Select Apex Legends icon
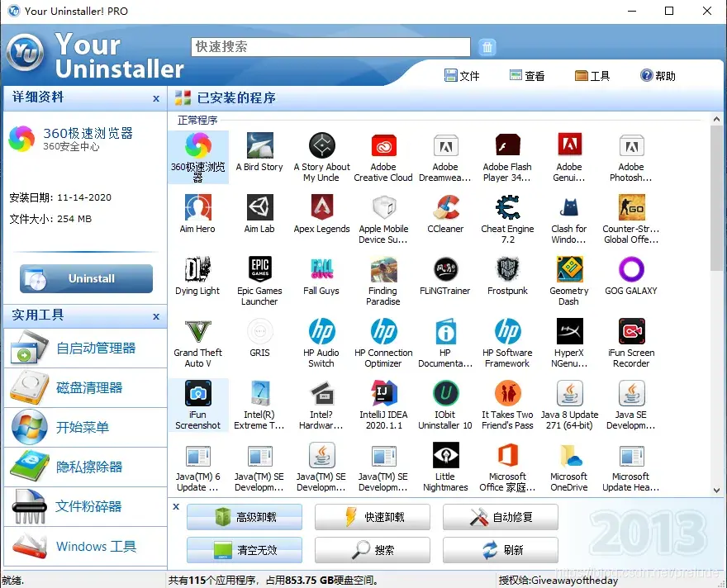Viewport: 727px width, 588px height. pyautogui.click(x=321, y=207)
